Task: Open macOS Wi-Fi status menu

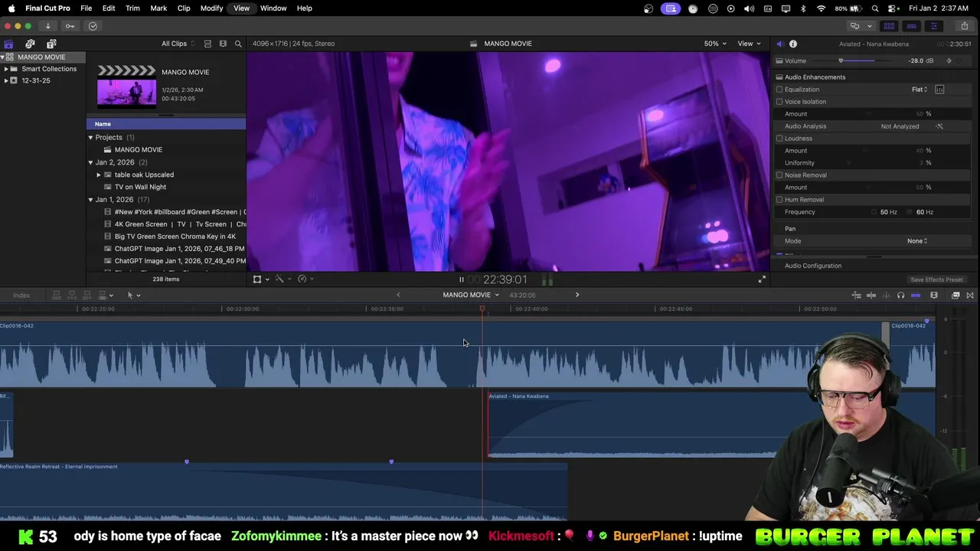Action: pyautogui.click(x=822, y=8)
